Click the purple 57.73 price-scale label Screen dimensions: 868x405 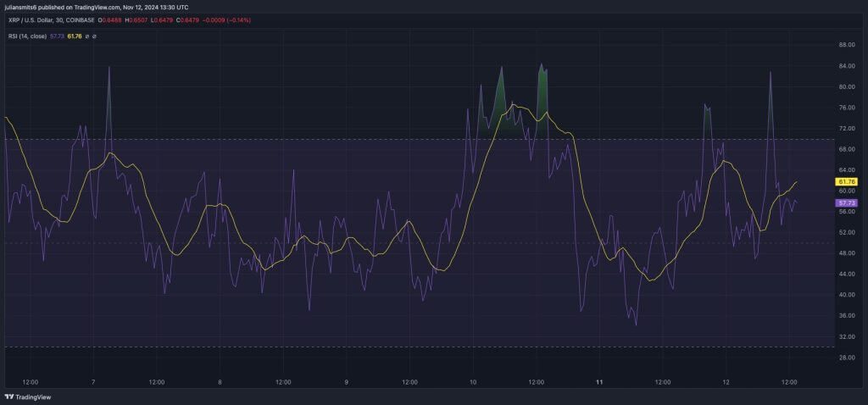click(x=847, y=203)
